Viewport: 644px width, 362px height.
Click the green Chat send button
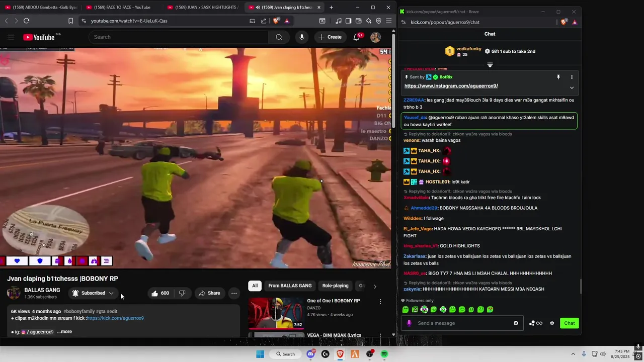569,323
